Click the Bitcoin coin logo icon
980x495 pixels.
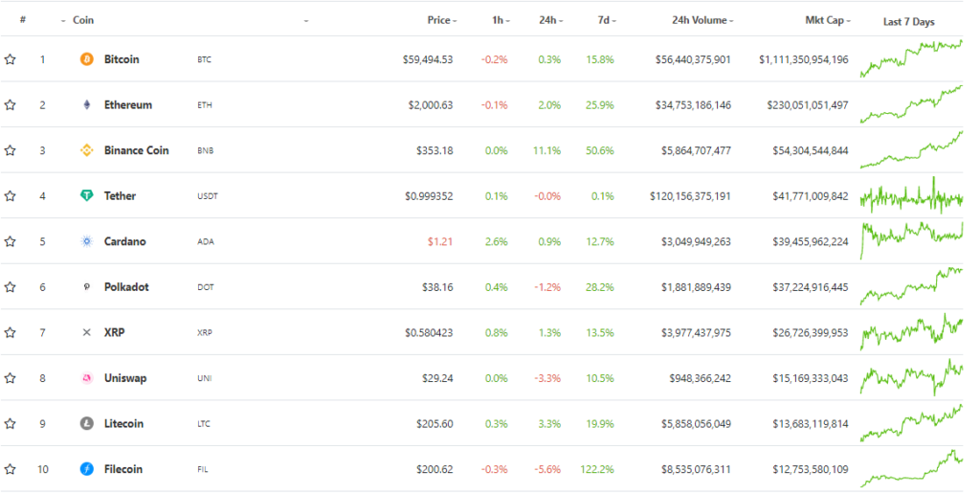click(x=87, y=59)
